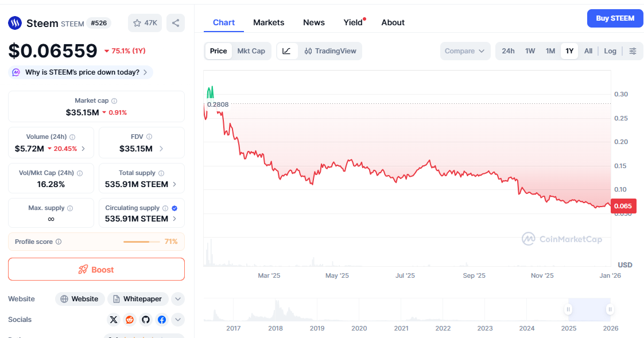
Task: Click the $5.72M volume value
Action: 29,149
